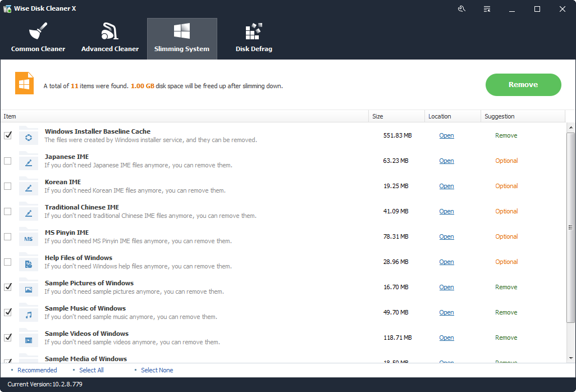Screen dimensions: 576x392
Task: Go to the Disk Defrag tab
Action: [x=254, y=39]
